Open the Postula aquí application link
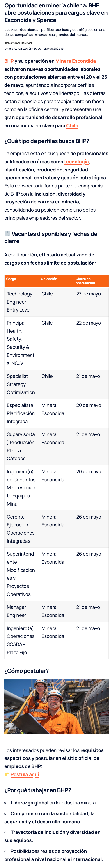 tap(25, 774)
